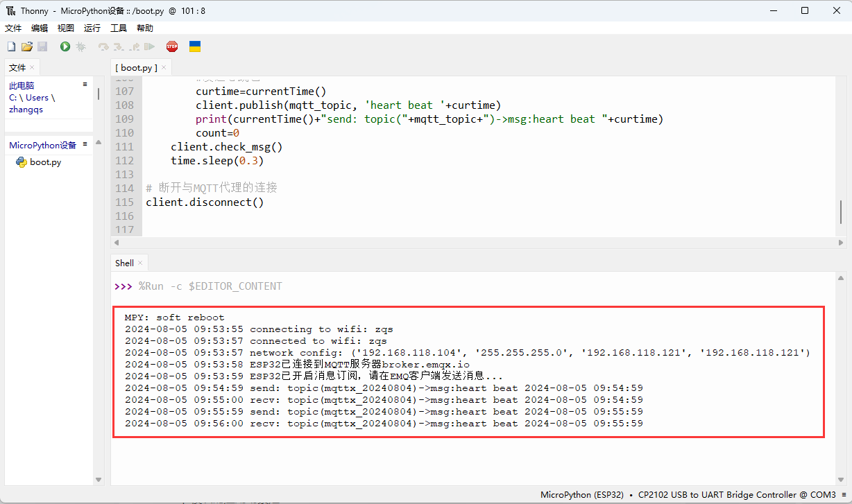
Task: Start debugging with the bug icon
Action: [80, 46]
